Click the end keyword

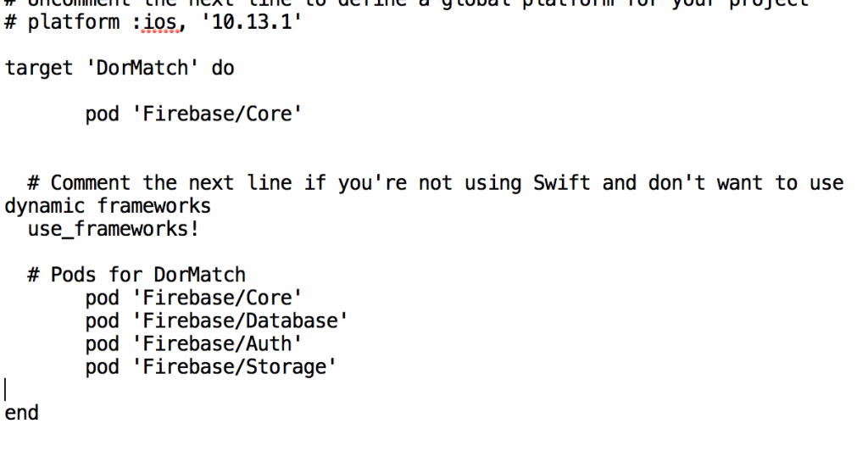[22, 413]
